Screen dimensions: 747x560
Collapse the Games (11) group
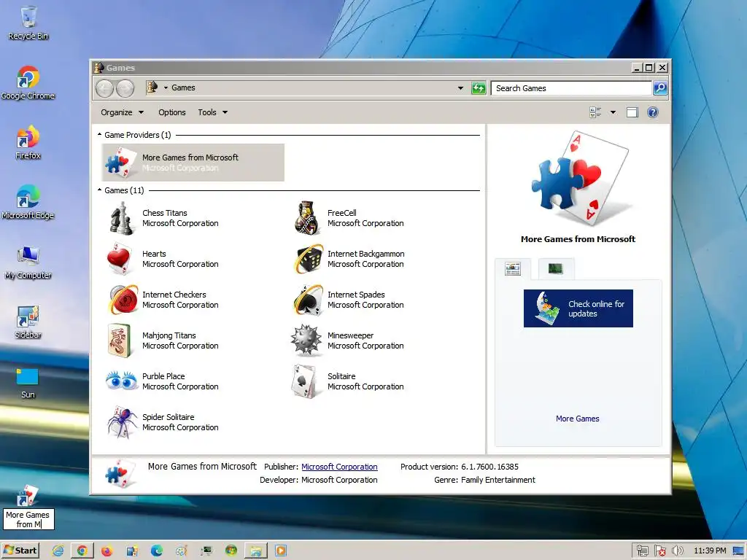[99, 190]
